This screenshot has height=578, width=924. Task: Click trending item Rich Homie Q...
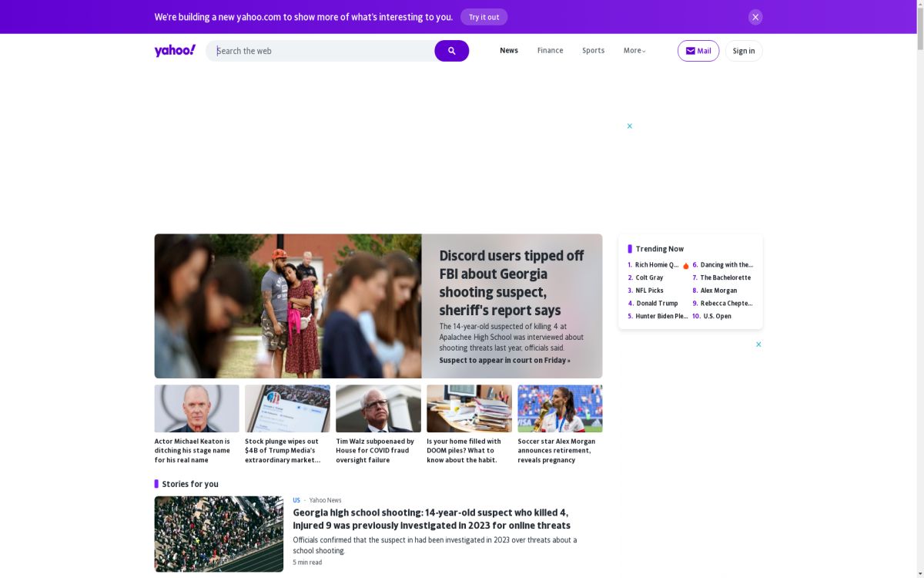coord(657,265)
